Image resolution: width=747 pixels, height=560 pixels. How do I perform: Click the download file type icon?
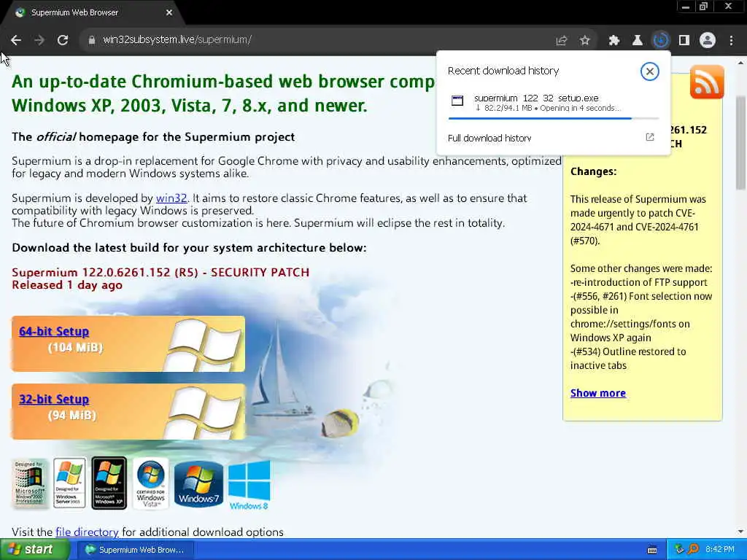[x=457, y=100]
